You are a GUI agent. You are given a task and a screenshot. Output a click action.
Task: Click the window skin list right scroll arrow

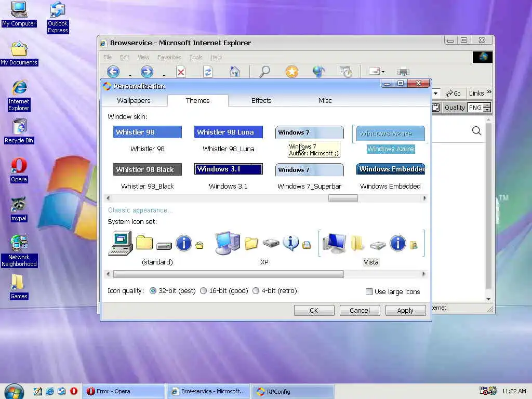pos(424,198)
